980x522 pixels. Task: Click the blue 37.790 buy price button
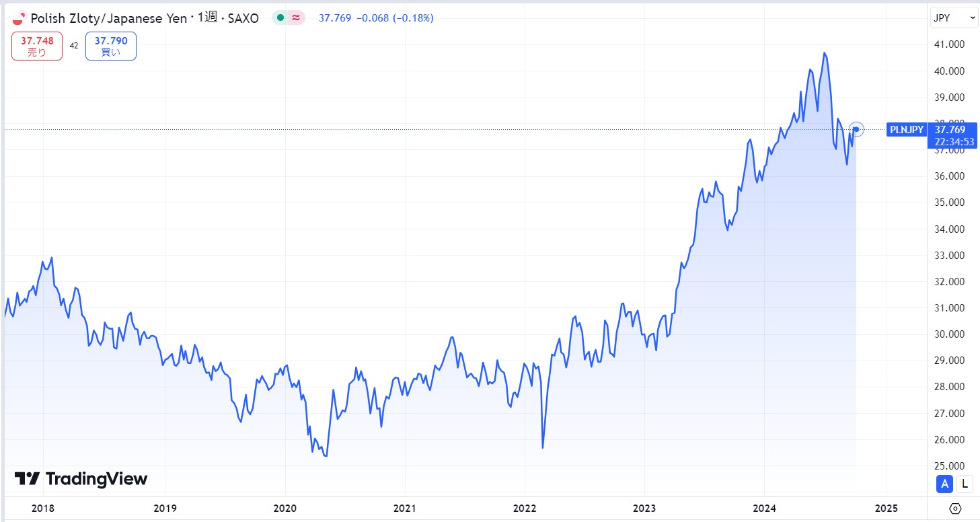111,46
